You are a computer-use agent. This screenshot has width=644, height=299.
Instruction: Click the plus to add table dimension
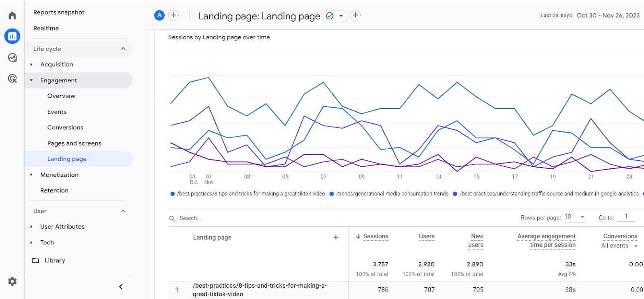(336, 237)
